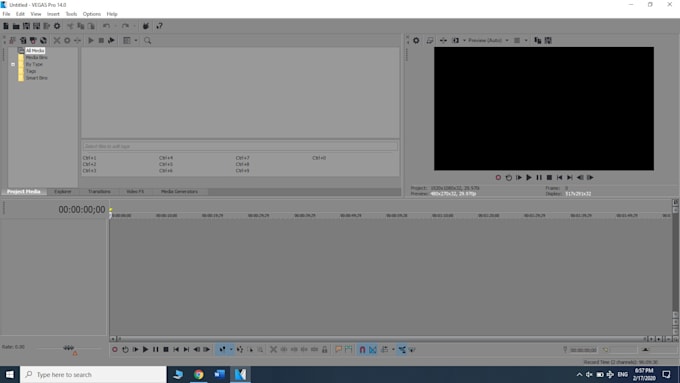This screenshot has width=680, height=383.
Task: Click Stop in timeline transport bar
Action: coord(166,350)
